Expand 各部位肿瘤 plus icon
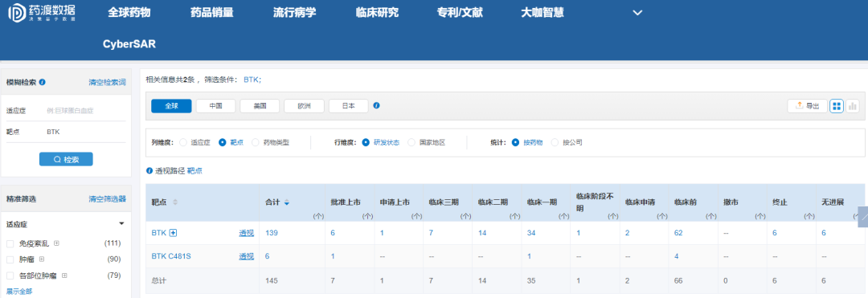Screen dimensions: 868x298 pos(64,276)
